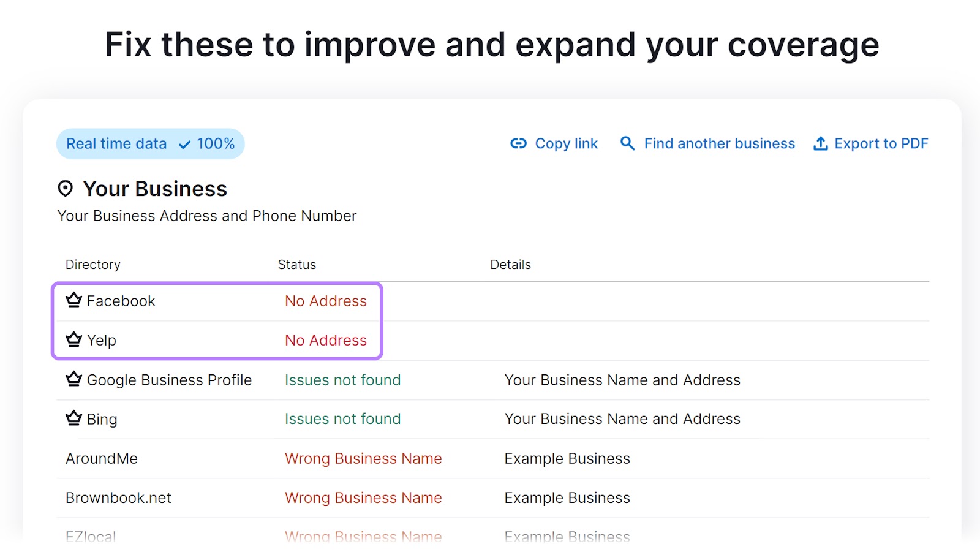Click the Yelp directory name

tap(102, 341)
